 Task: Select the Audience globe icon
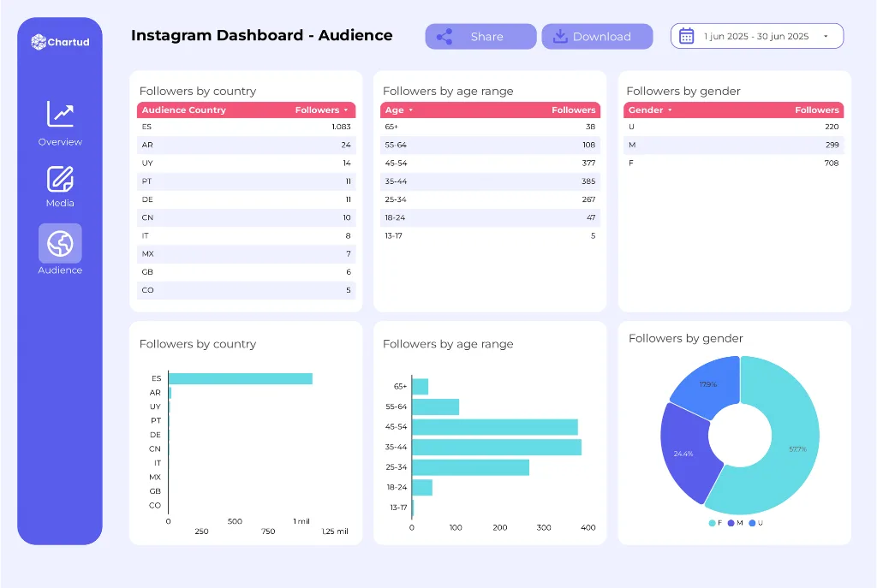[60, 243]
